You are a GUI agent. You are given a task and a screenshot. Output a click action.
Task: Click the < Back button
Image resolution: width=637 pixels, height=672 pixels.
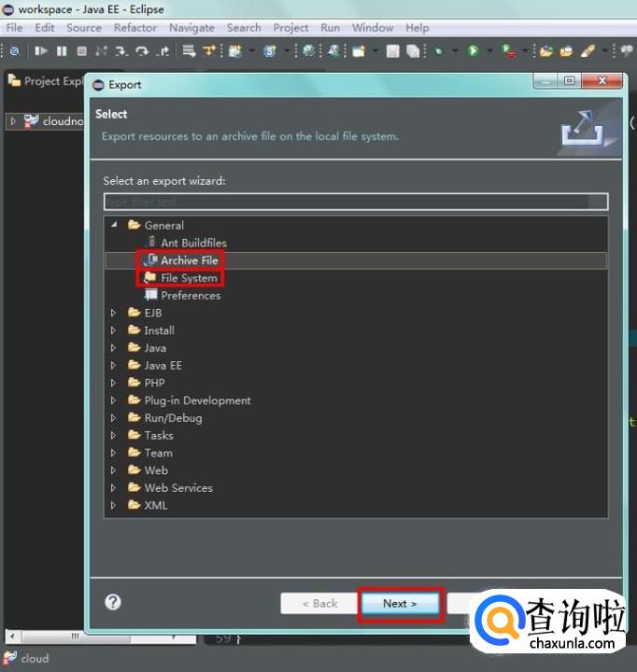(x=319, y=604)
